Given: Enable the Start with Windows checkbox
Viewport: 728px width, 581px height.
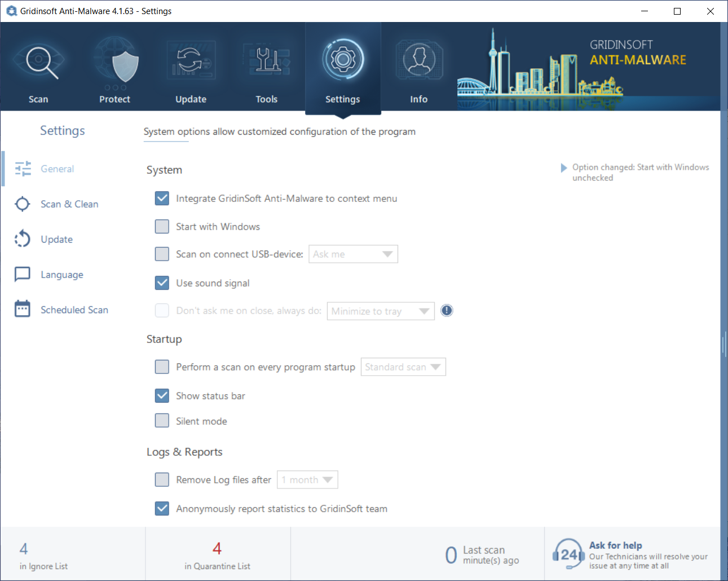Looking at the screenshot, I should (x=162, y=226).
